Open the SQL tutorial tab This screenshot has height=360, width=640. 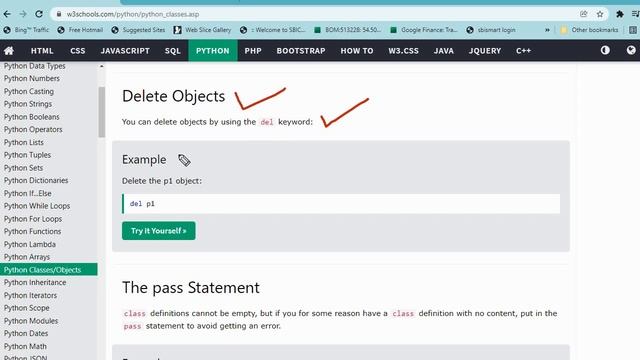coord(173,51)
